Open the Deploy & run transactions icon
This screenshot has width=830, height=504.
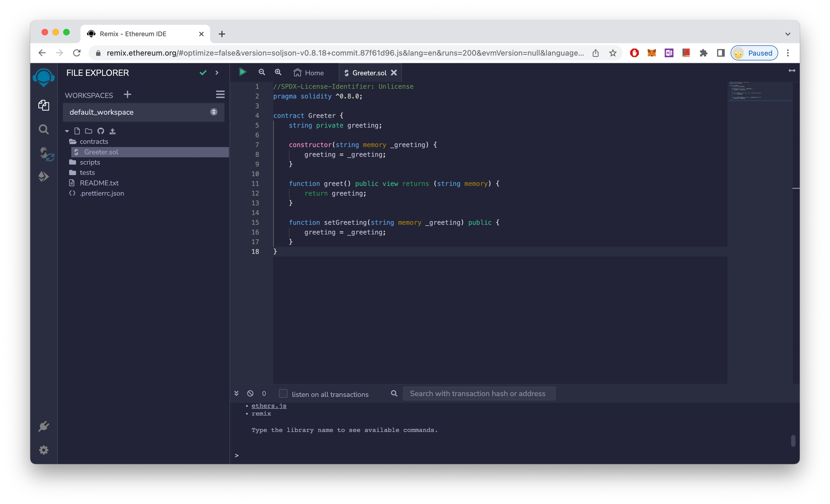click(44, 177)
